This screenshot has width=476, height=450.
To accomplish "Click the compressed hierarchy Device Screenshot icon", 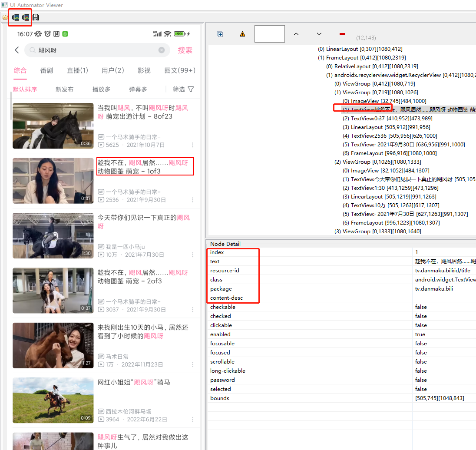I will pyautogui.click(x=26, y=17).
